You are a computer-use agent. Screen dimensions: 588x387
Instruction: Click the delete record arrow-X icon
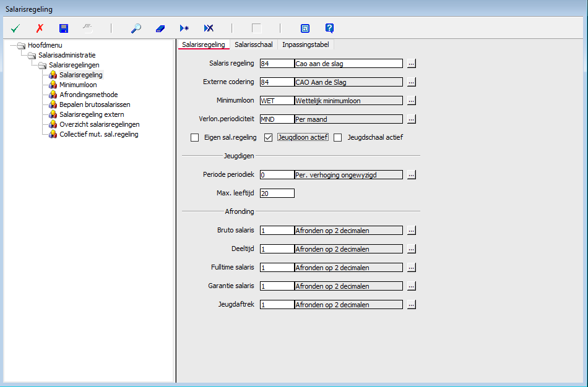click(209, 28)
